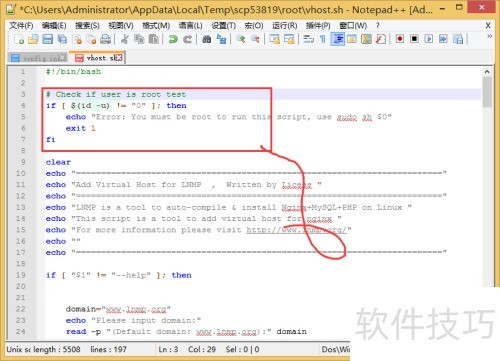500x361 pixels.
Task: Close the config.ini tab with its X
Action: point(63,58)
